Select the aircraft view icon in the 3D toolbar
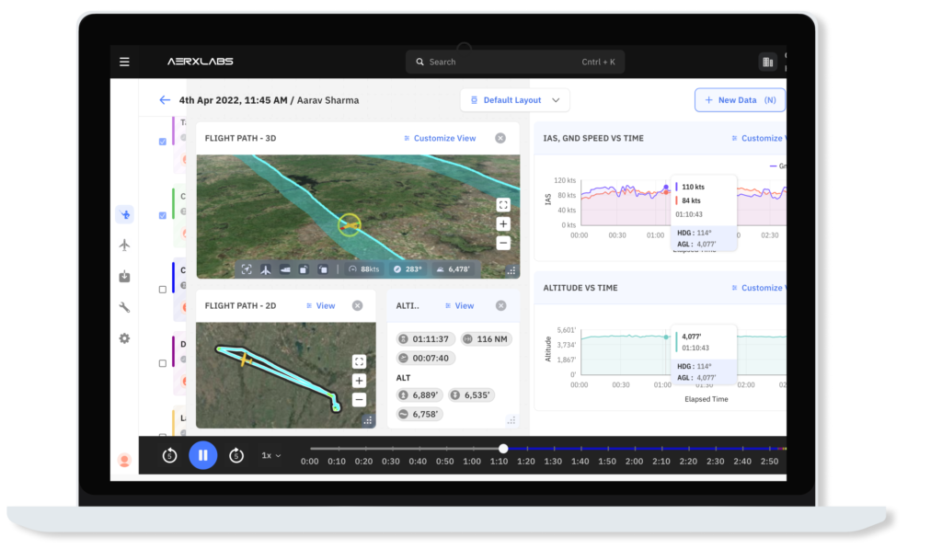Image resolution: width=942 pixels, height=560 pixels. 266,269
